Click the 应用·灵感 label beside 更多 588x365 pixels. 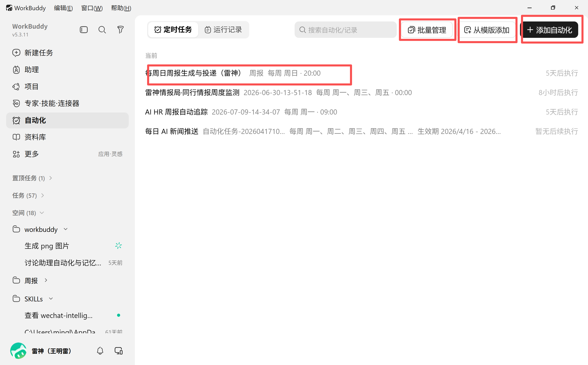click(110, 154)
